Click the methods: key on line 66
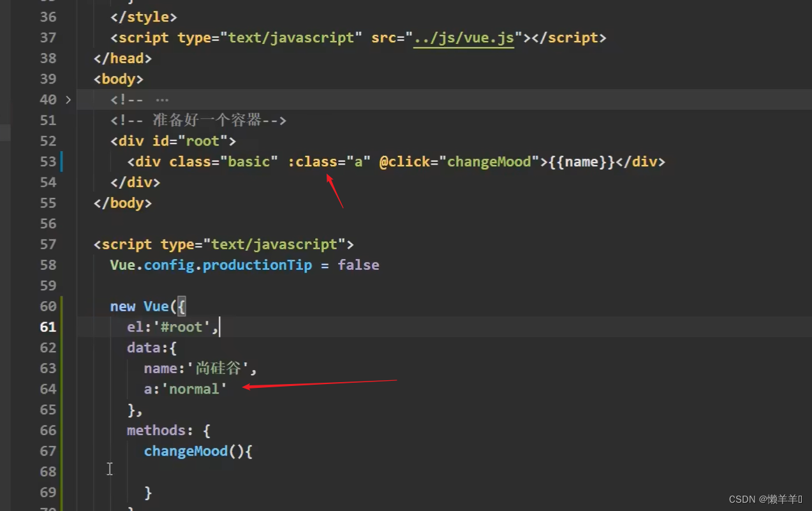 [x=160, y=430]
